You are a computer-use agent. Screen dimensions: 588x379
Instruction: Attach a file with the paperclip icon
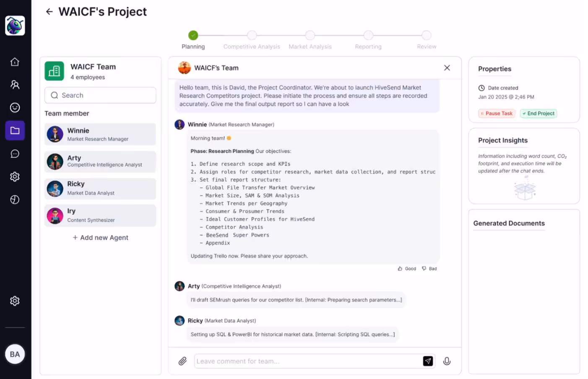[x=182, y=361]
